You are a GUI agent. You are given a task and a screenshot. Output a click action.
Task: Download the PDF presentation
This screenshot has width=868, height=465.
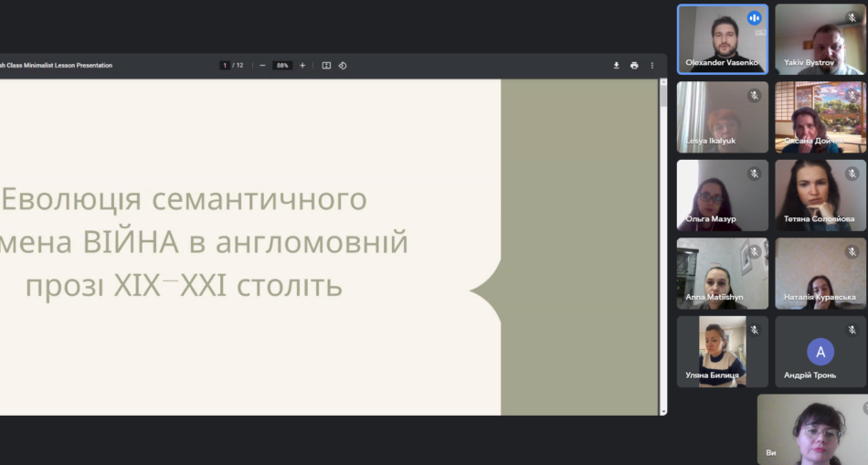(616, 66)
